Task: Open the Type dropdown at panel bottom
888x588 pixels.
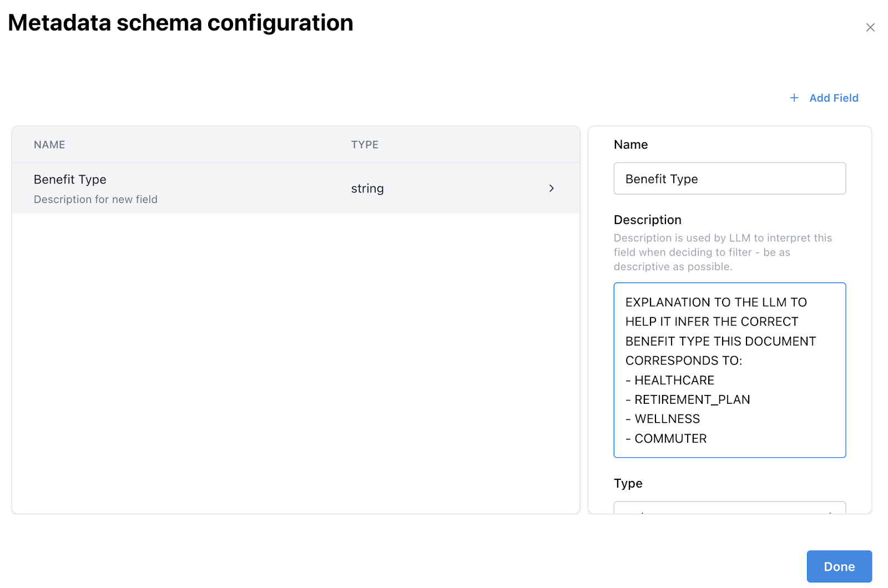Action: click(729, 508)
